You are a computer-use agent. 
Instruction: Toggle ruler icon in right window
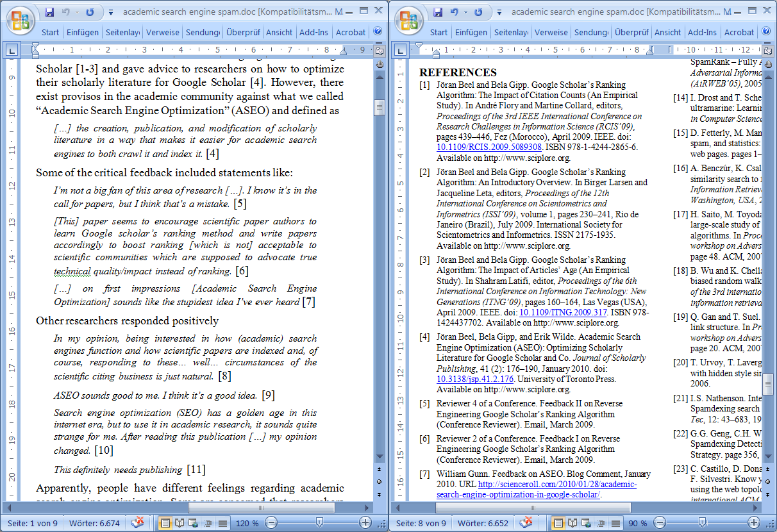(768, 51)
